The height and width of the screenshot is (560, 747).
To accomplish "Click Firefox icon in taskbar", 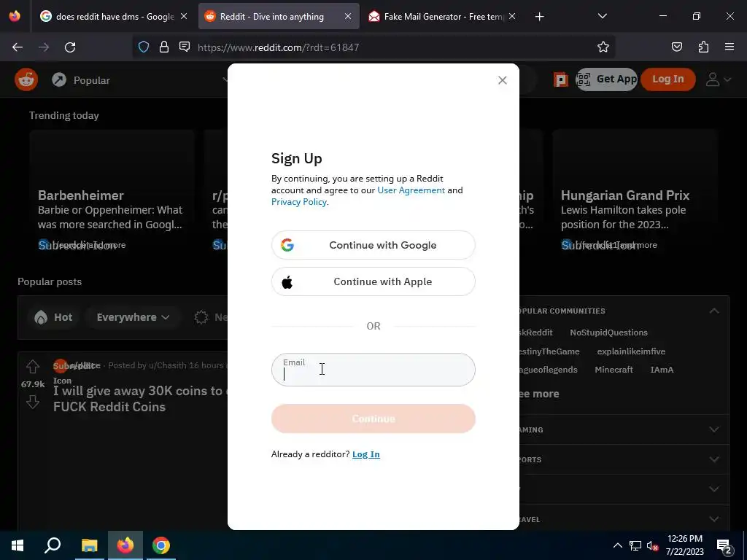I will click(125, 545).
